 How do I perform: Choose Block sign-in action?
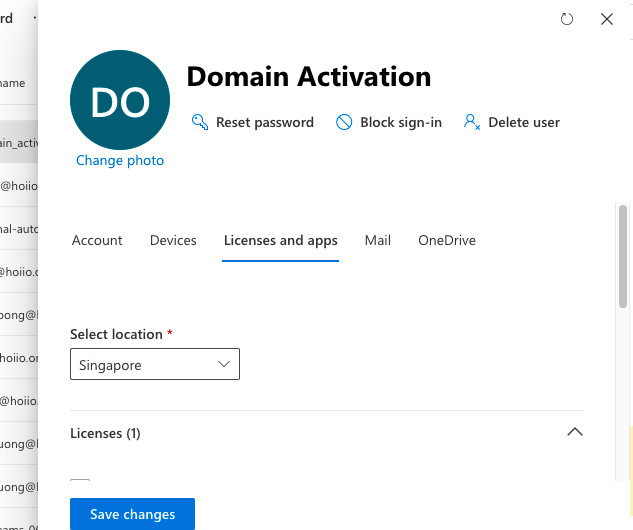click(389, 122)
